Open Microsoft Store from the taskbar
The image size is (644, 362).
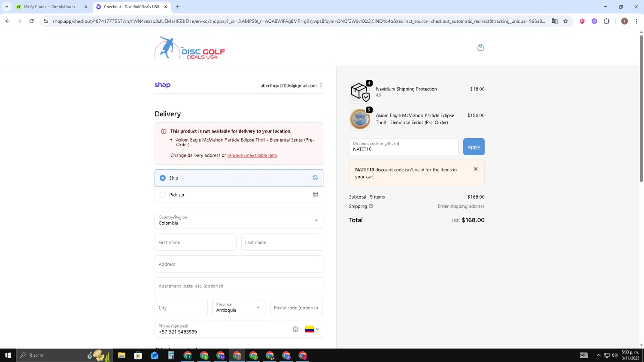(138, 355)
